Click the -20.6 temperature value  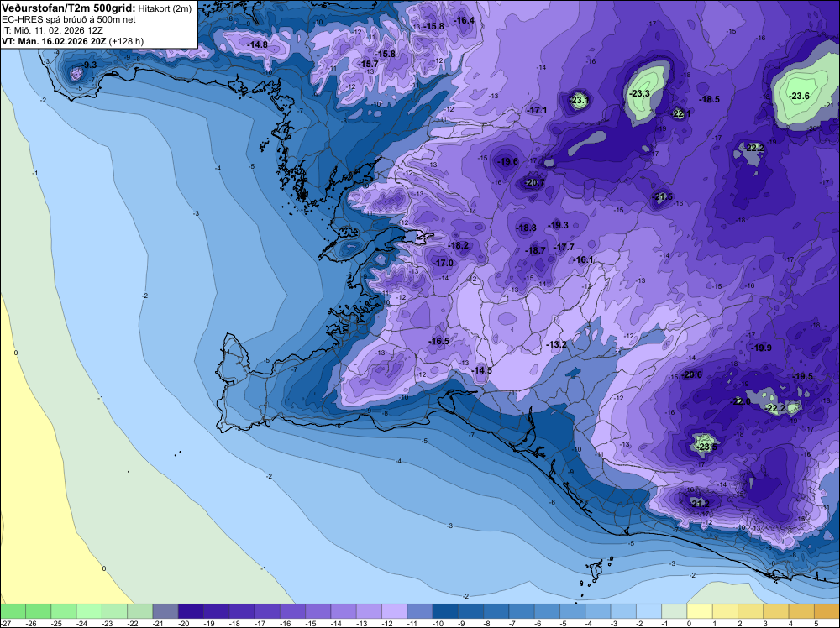click(691, 374)
